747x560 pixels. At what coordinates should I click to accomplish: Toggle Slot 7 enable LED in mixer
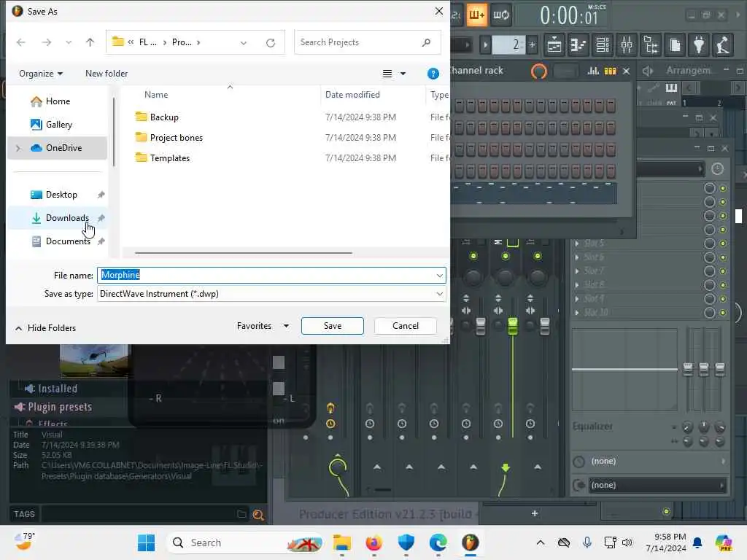click(723, 271)
